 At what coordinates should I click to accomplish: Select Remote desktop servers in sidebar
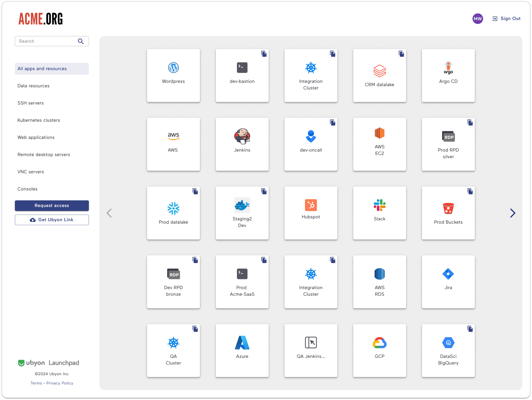click(52, 155)
